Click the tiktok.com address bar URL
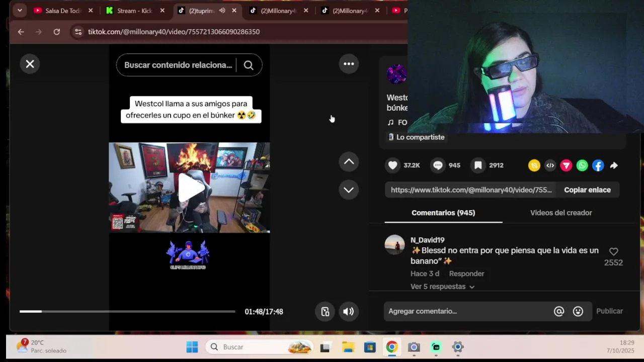The height and width of the screenshot is (362, 644). click(x=174, y=32)
